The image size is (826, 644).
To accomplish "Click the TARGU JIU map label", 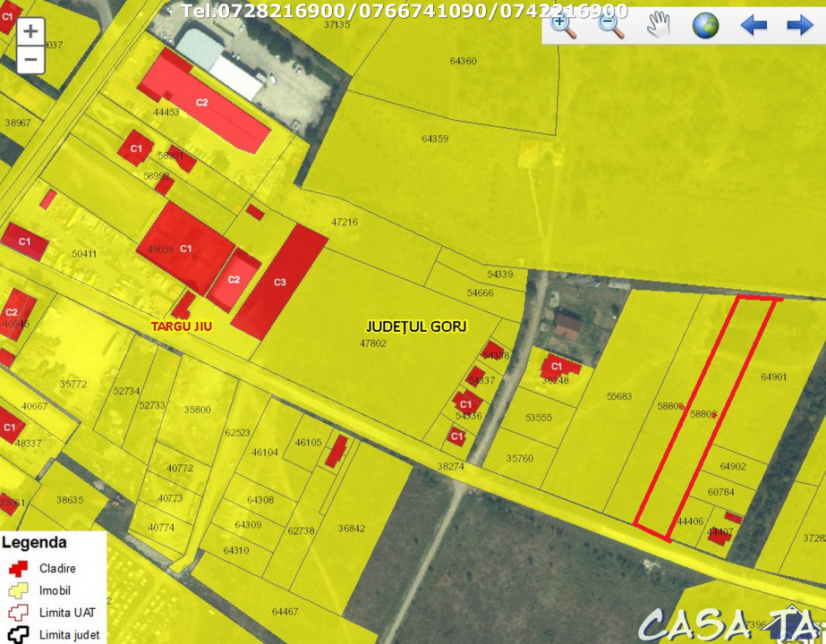I will click(182, 326).
